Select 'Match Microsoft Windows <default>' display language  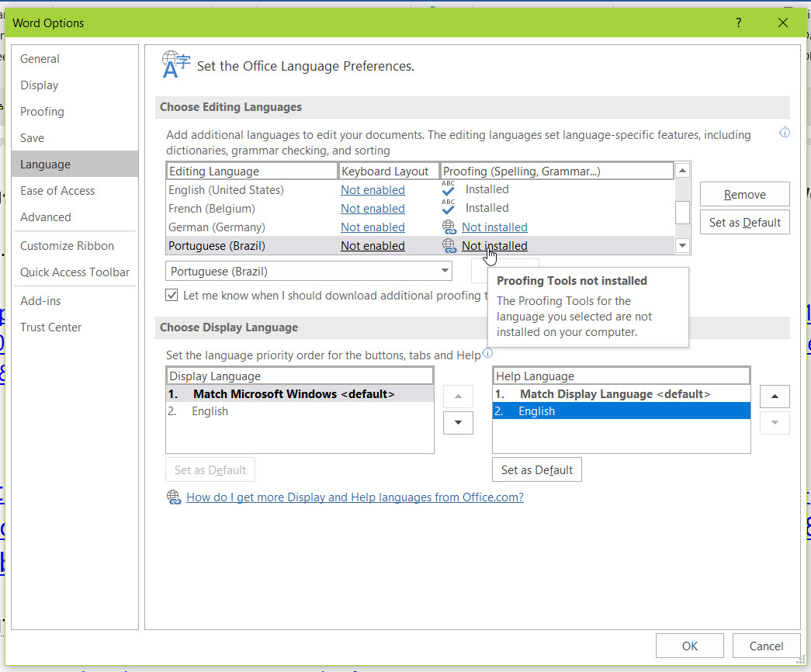pos(300,393)
